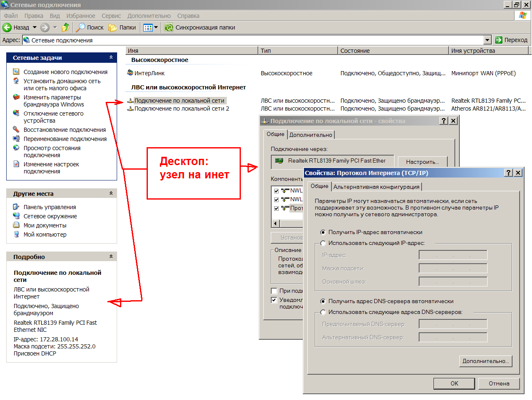Switch to Альтернативная конфигурация tab

click(376, 187)
